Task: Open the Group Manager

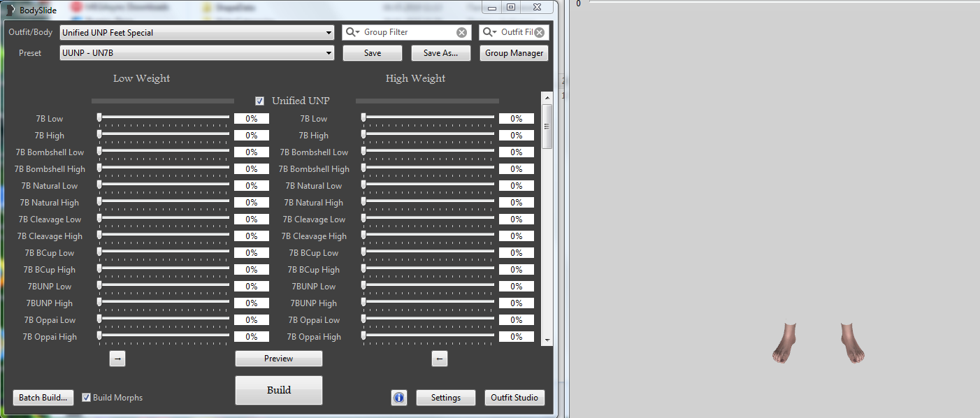Action: click(x=514, y=53)
